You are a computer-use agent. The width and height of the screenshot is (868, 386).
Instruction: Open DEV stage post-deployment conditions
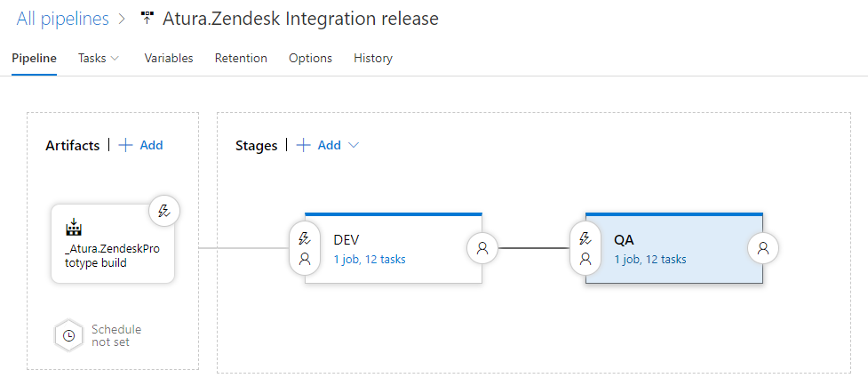click(x=482, y=248)
